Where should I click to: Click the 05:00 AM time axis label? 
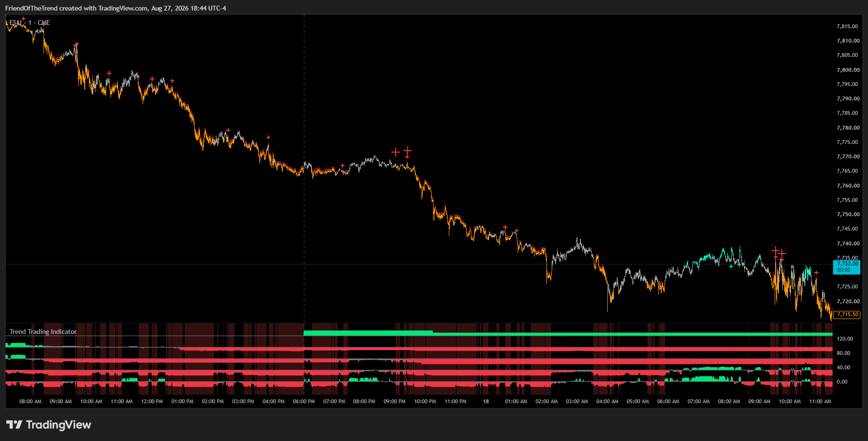coord(638,401)
